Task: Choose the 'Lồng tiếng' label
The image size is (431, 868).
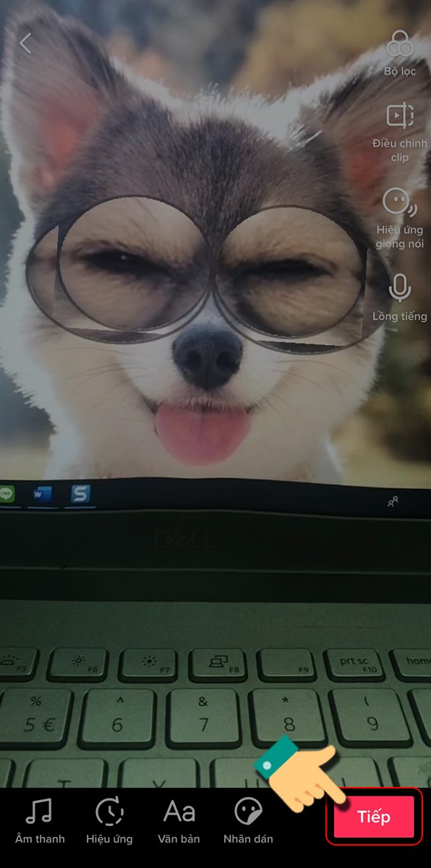Action: (400, 316)
